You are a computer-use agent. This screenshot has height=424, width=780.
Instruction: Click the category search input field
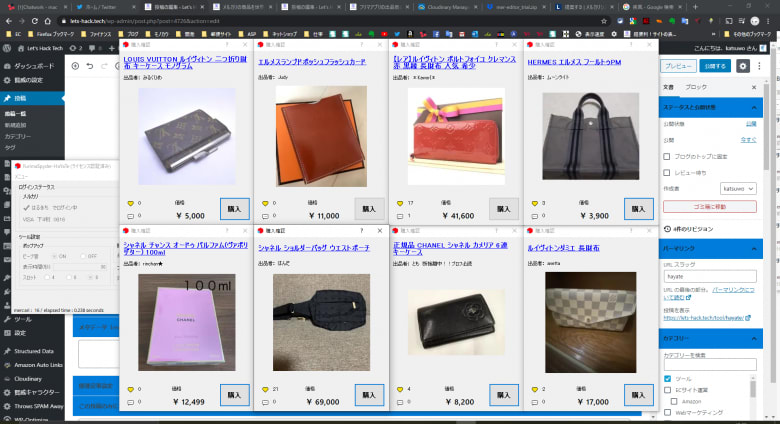click(x=710, y=365)
